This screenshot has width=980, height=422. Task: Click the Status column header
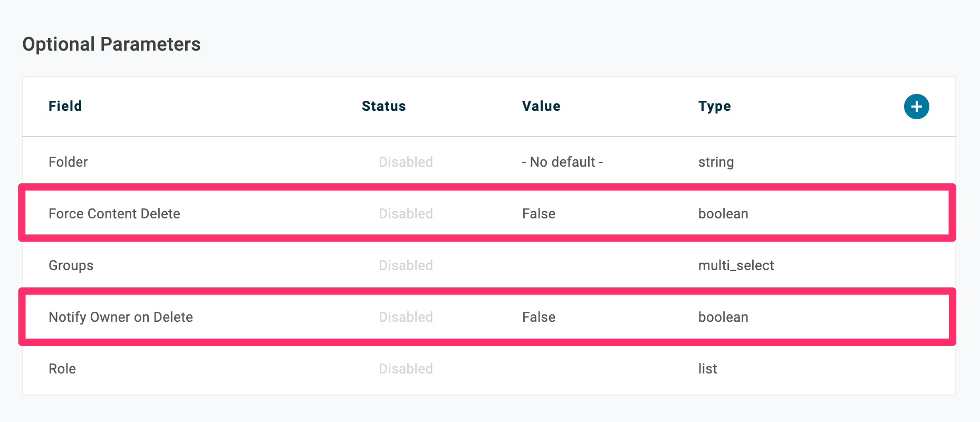384,106
